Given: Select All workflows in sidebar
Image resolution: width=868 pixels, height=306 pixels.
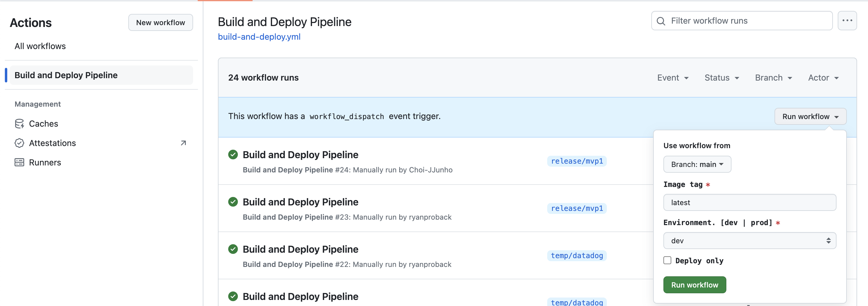Looking at the screenshot, I should click(x=40, y=46).
